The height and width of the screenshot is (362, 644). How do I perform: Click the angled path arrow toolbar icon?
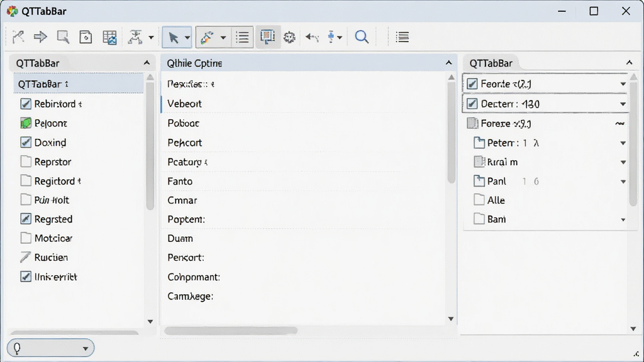coord(18,37)
